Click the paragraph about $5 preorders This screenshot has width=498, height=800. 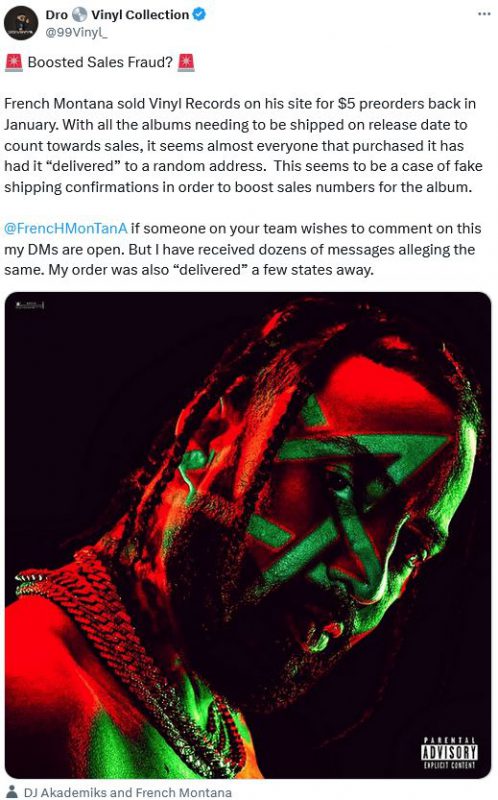[243, 145]
